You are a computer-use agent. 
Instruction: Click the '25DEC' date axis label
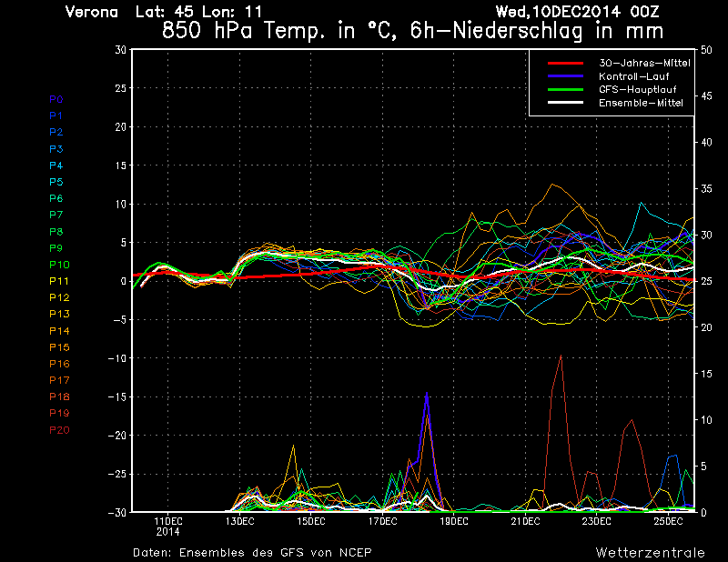tap(668, 522)
